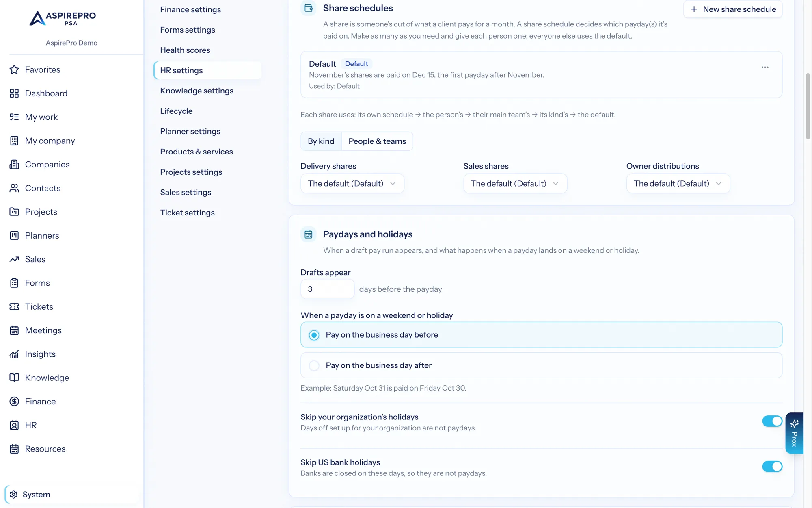Click the HR badge icon
The image size is (812, 508).
tap(14, 425)
